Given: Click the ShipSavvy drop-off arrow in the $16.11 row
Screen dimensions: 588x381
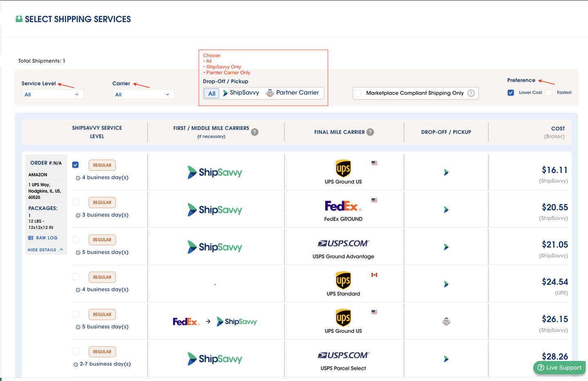Looking at the screenshot, I should coord(446,172).
